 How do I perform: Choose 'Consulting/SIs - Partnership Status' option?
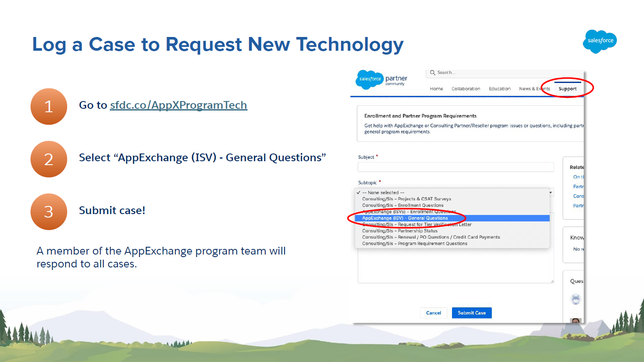coord(452,231)
